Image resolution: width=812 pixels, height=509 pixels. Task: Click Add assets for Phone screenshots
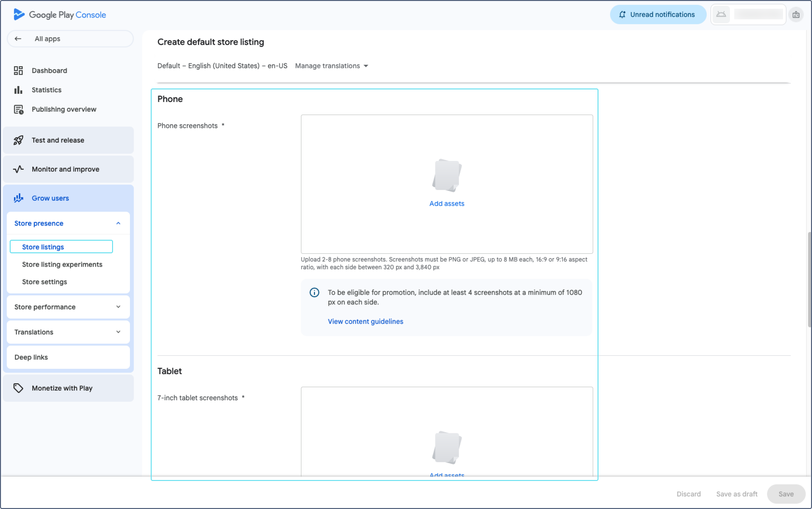[x=447, y=204]
